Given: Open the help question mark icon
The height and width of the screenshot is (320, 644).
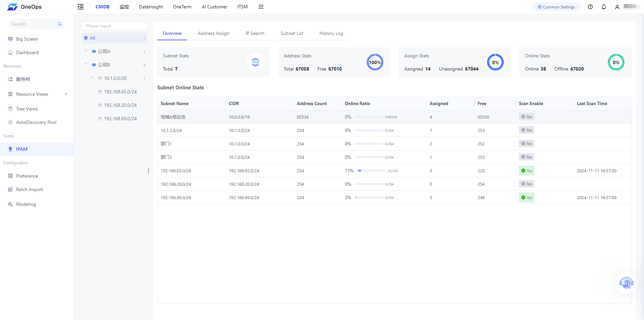Looking at the screenshot, I should point(590,7).
